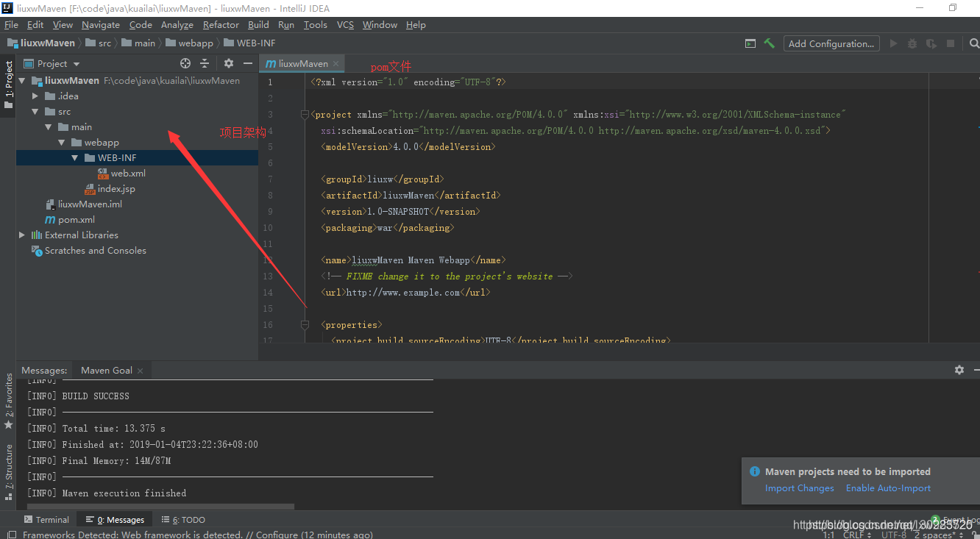Click the CRLF line separator in status bar

click(857, 535)
